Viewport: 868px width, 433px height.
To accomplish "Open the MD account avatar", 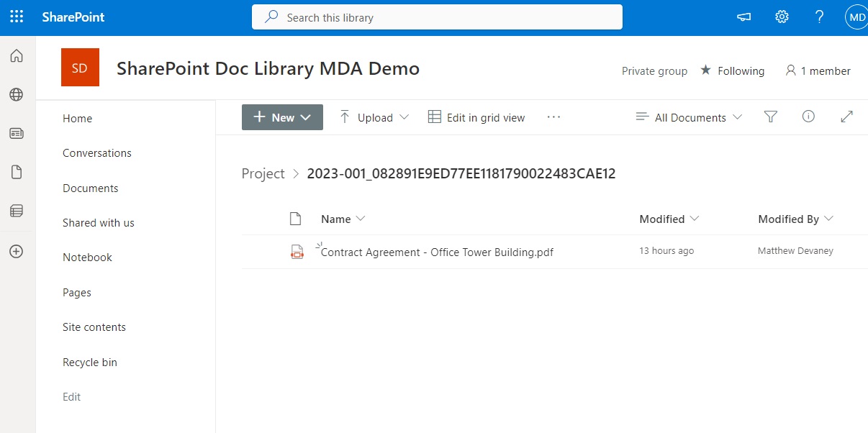I will tap(856, 17).
